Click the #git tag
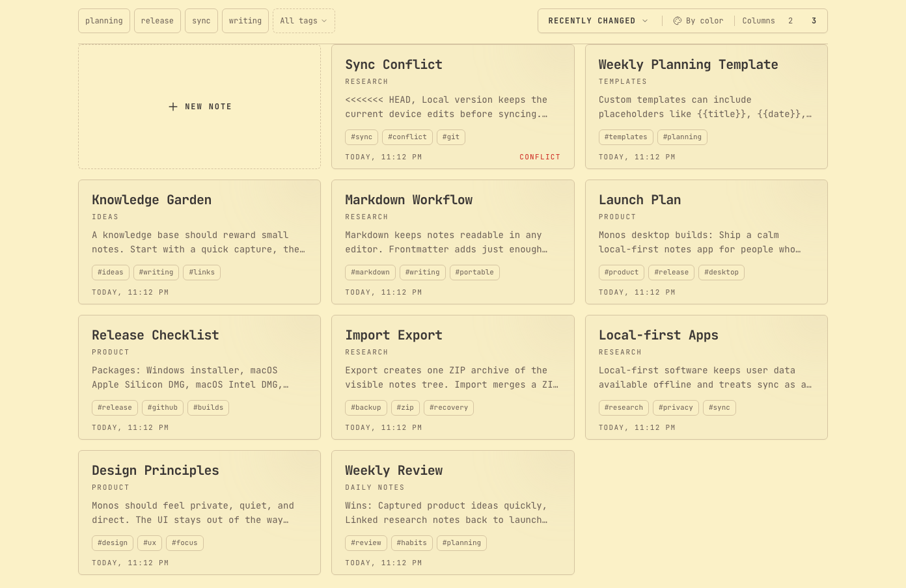The image size is (906, 588). [451, 137]
